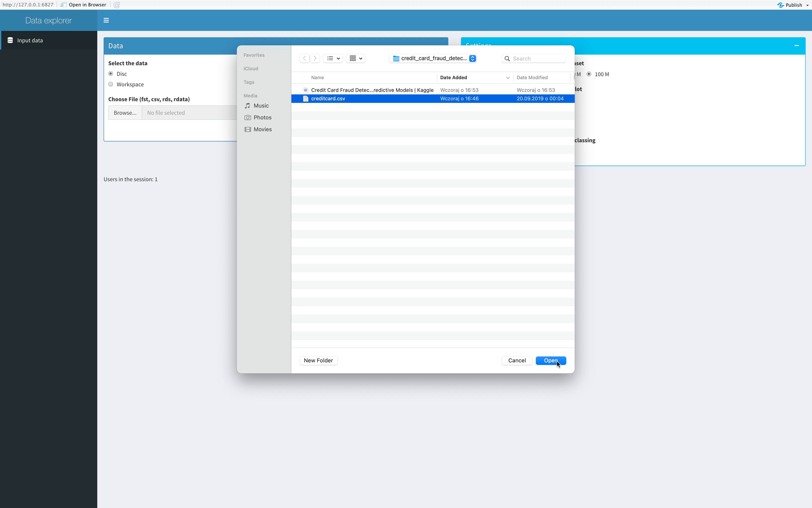812x508 pixels.
Task: Open the Publish dropdown arrow
Action: pyautogui.click(x=808, y=5)
